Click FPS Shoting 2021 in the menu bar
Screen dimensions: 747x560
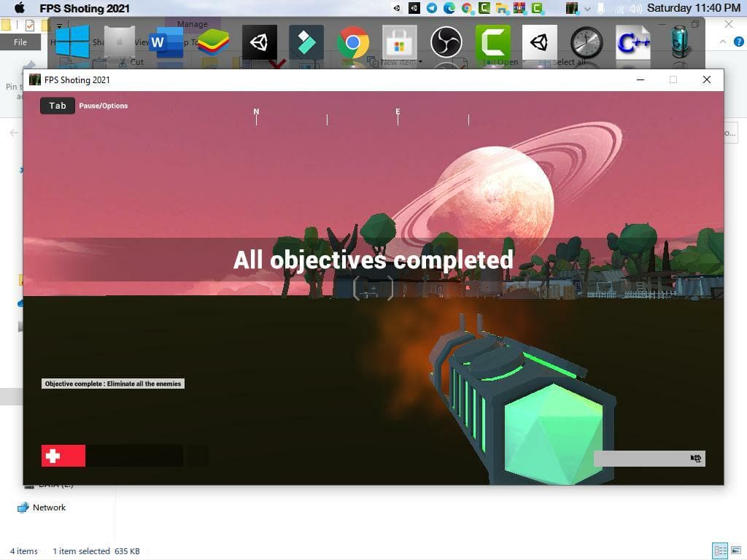[x=85, y=8]
